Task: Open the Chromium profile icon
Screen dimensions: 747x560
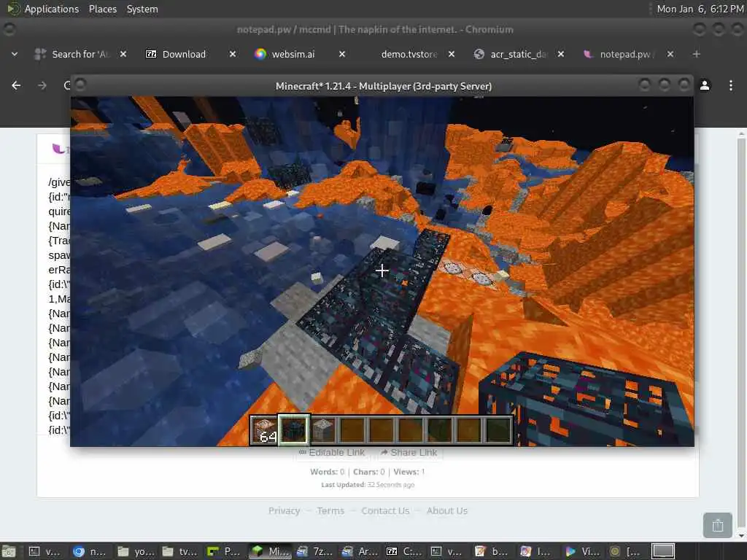Action: 705,85
